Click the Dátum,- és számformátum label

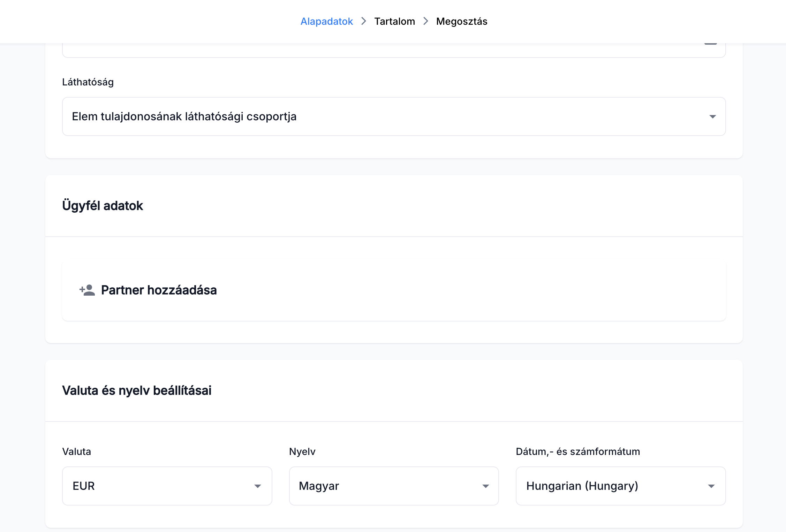(x=577, y=451)
